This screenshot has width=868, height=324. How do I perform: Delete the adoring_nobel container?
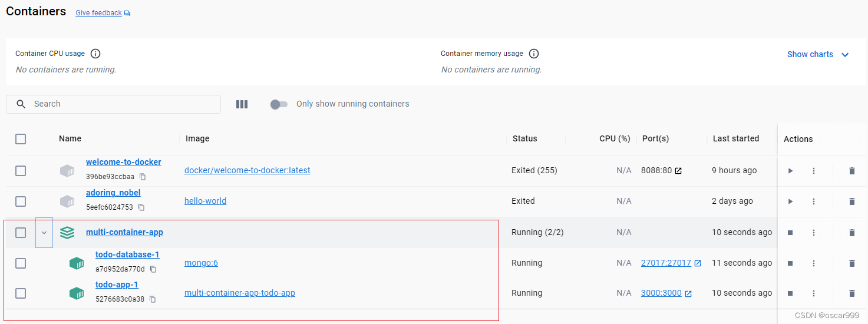point(852,201)
